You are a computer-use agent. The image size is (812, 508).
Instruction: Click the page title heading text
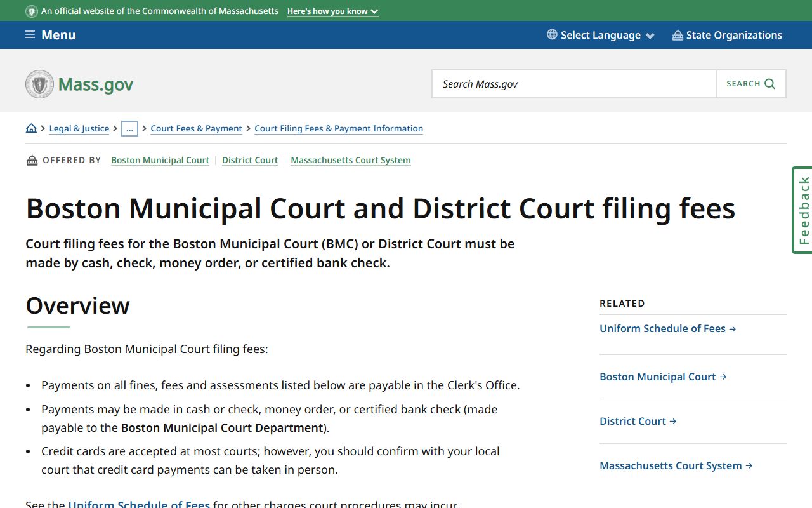point(381,208)
